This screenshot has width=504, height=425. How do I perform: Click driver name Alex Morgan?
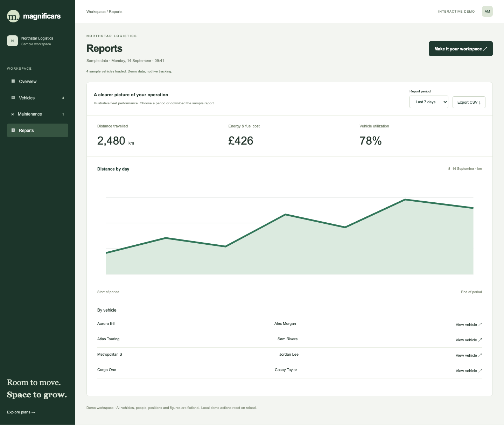click(285, 323)
